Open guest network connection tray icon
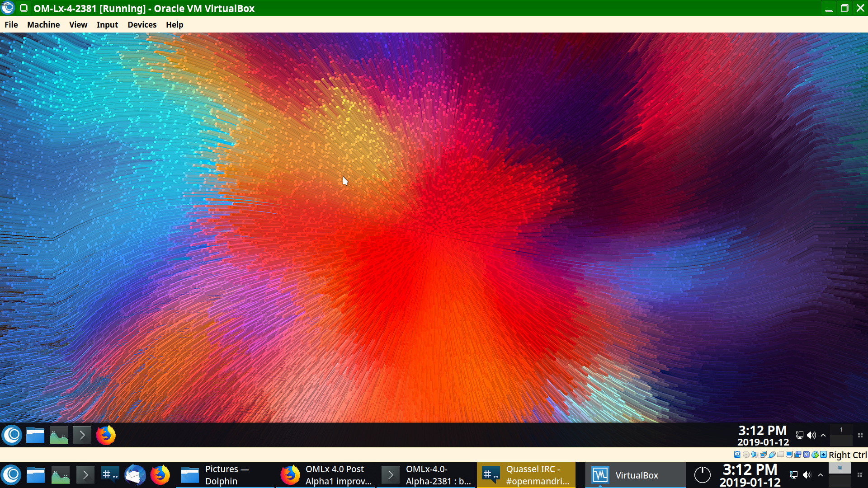 pos(800,435)
